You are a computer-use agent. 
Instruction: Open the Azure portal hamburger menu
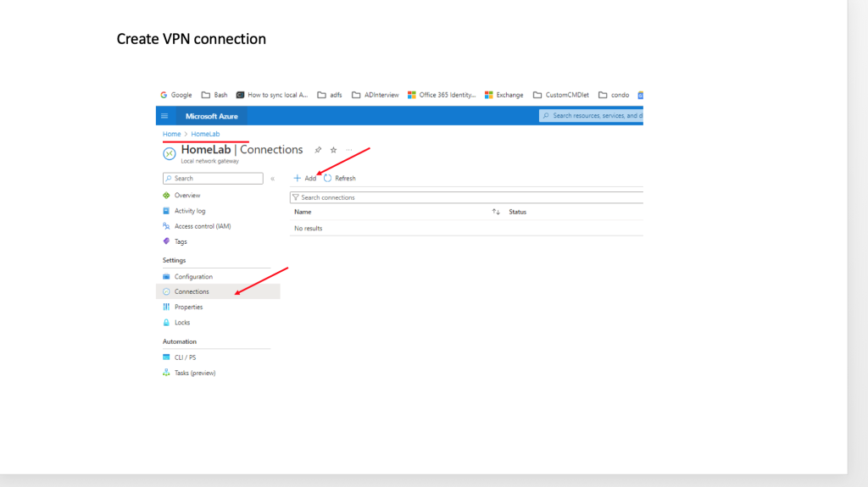164,116
